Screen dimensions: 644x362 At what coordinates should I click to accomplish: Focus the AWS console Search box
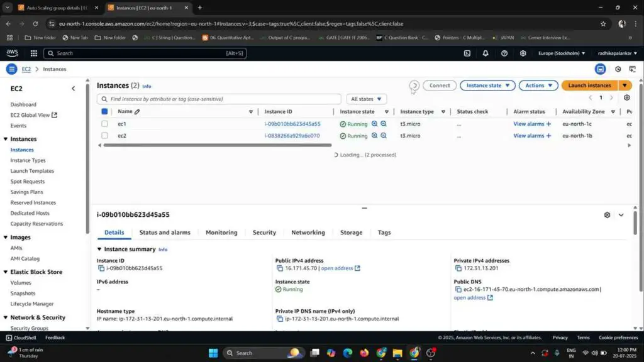pos(145,53)
